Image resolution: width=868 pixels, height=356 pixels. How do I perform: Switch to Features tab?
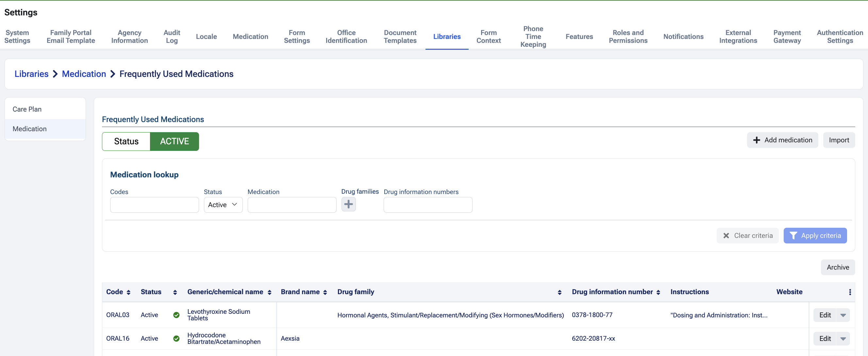[x=579, y=36]
